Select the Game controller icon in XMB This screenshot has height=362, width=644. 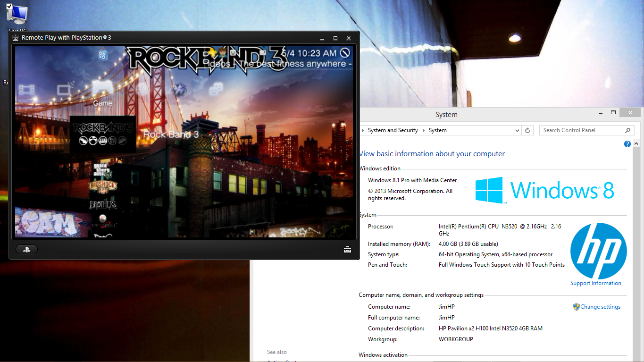click(102, 88)
